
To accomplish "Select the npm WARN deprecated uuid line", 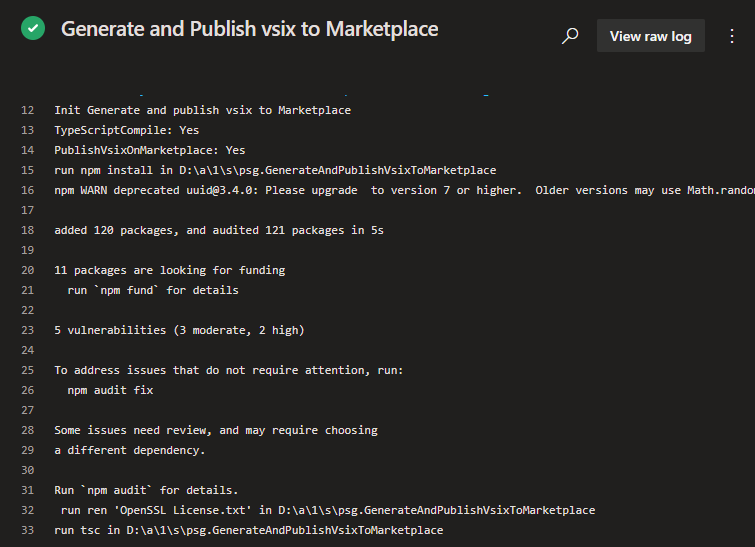I will tap(404, 190).
